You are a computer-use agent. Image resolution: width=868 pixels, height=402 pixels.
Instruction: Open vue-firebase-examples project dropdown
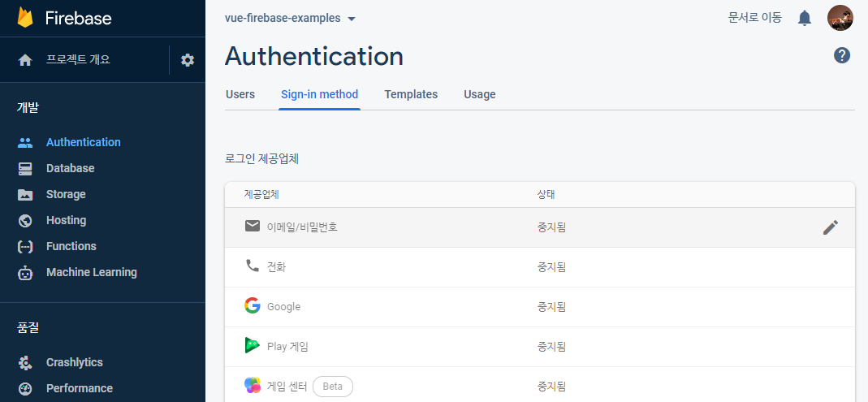290,18
